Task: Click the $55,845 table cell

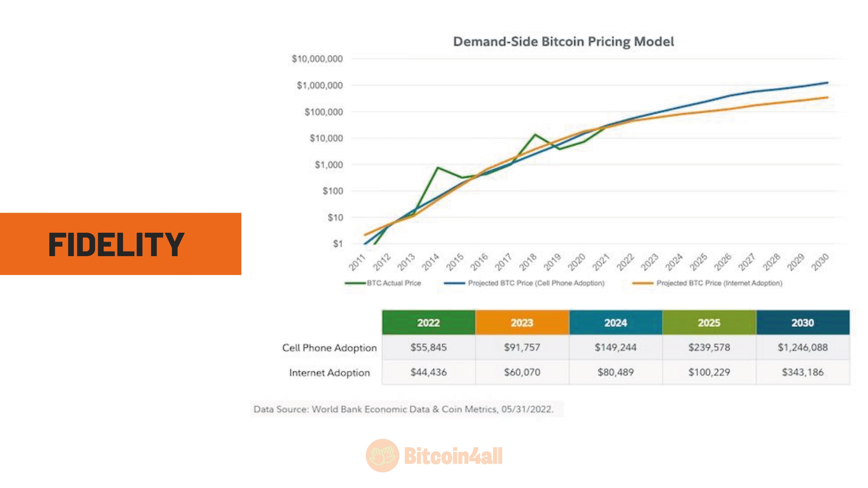Action: pos(428,347)
